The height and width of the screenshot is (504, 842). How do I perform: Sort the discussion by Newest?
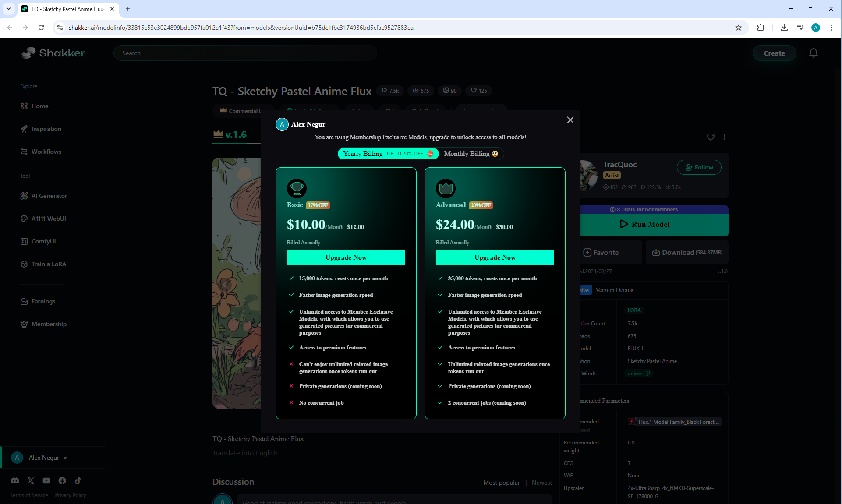click(541, 483)
